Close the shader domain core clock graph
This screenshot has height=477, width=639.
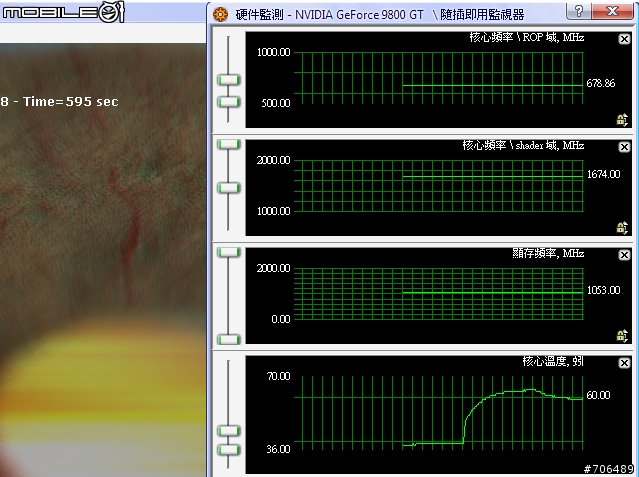point(624,147)
